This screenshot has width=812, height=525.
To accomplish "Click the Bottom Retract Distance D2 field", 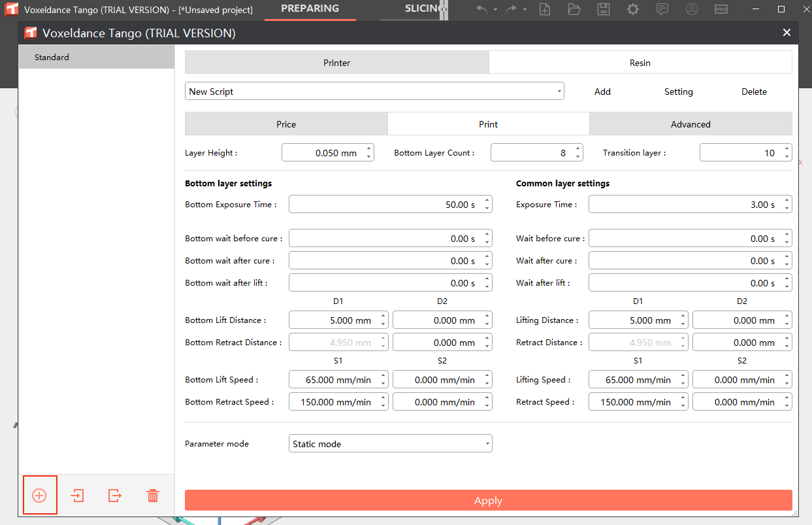I will 442,343.
